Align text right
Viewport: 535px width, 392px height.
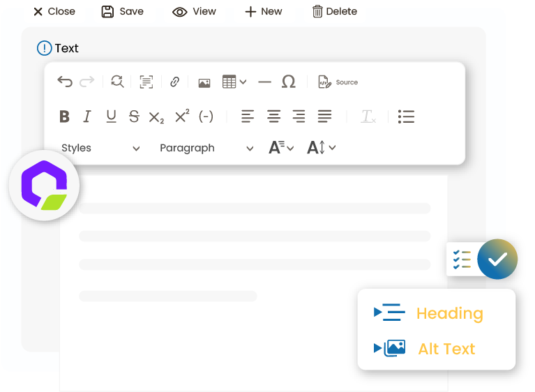[x=299, y=116]
